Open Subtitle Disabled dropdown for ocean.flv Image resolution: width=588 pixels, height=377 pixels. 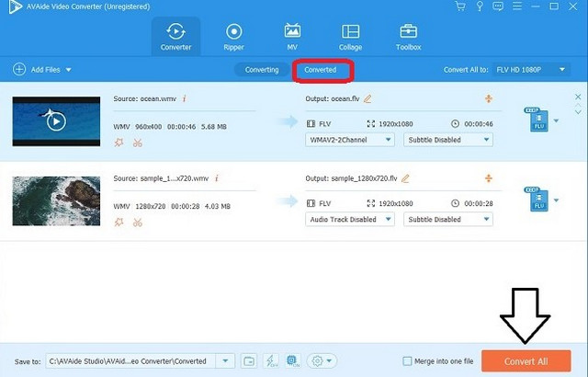[x=448, y=140]
